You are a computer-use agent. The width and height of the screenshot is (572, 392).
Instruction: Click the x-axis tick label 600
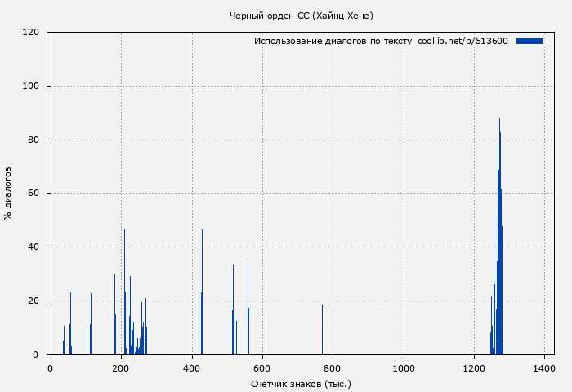262,369
